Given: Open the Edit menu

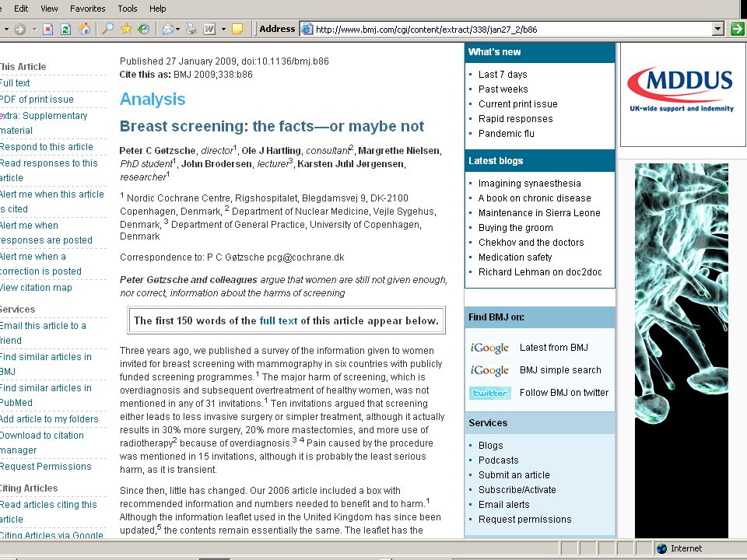Looking at the screenshot, I should tap(21, 9).
